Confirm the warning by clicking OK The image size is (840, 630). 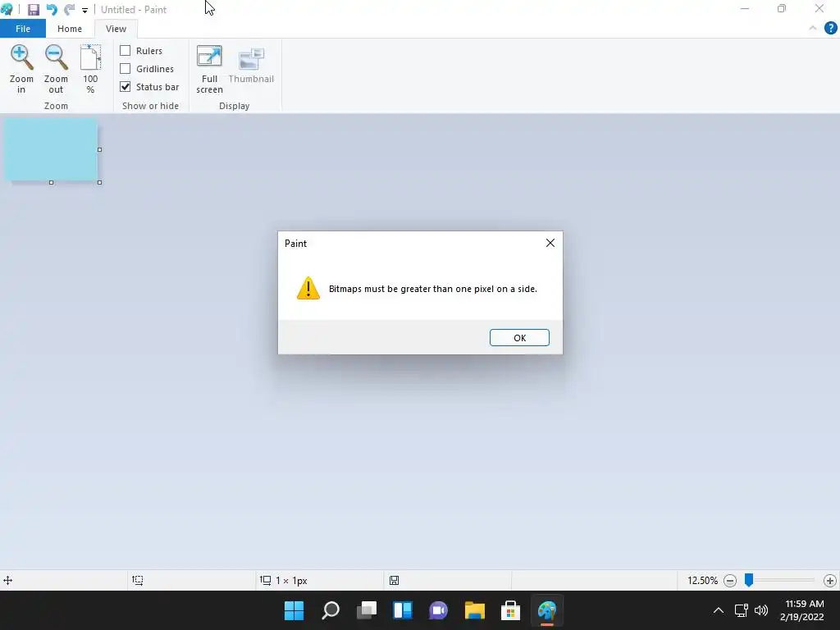[519, 337]
